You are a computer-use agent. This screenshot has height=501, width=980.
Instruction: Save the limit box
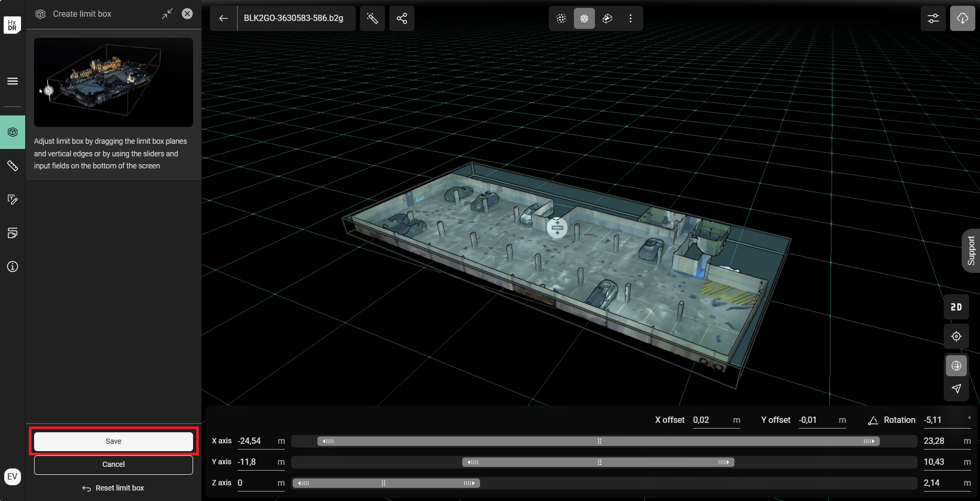[x=113, y=441]
